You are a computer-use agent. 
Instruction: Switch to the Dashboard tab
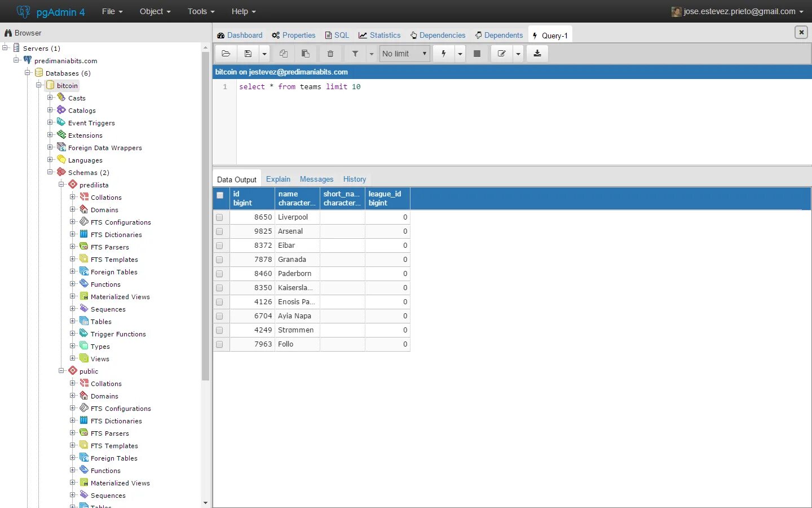coord(240,35)
